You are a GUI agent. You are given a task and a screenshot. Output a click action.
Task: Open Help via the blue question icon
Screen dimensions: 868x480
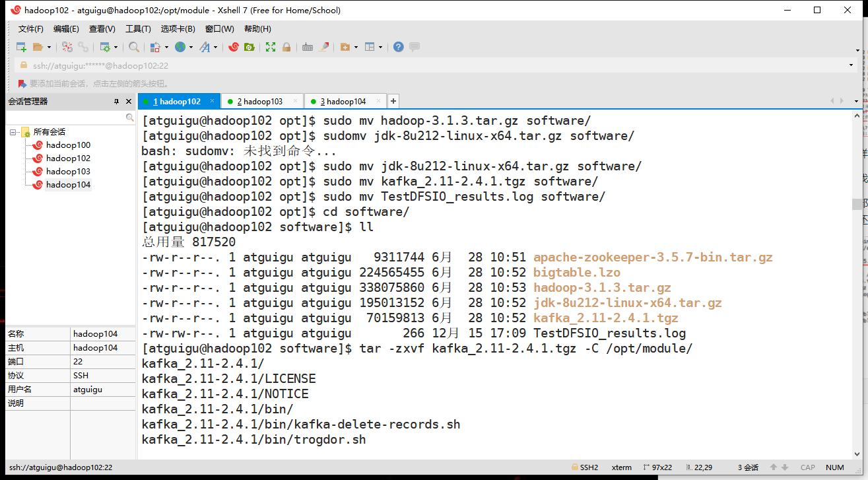pyautogui.click(x=399, y=47)
